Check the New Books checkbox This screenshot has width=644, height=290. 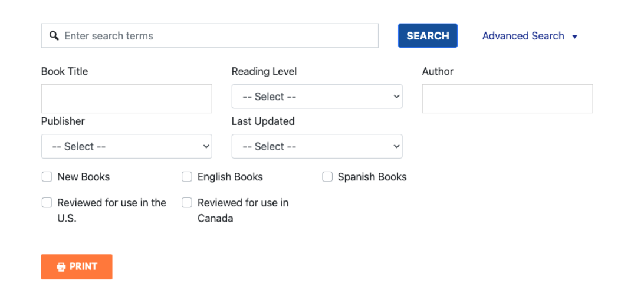[x=47, y=177]
